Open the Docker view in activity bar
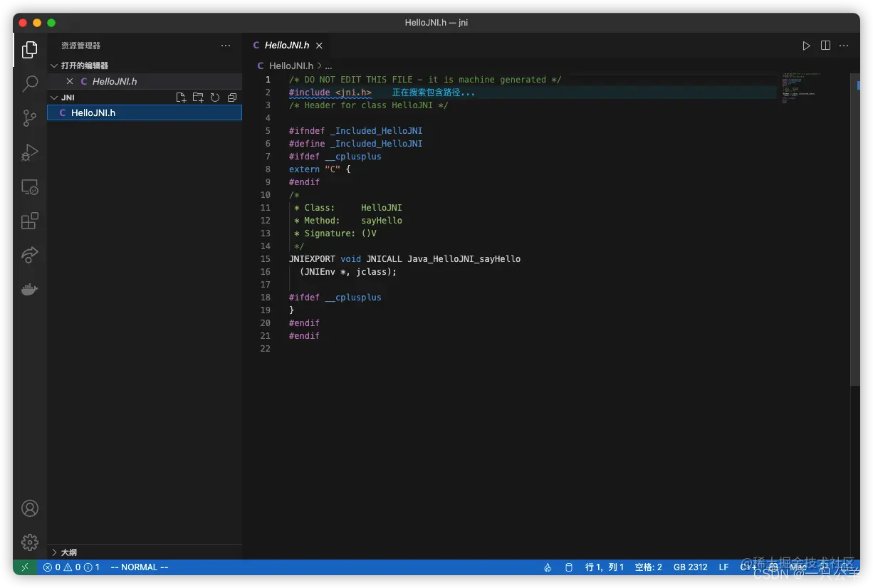873x588 pixels. (30, 289)
